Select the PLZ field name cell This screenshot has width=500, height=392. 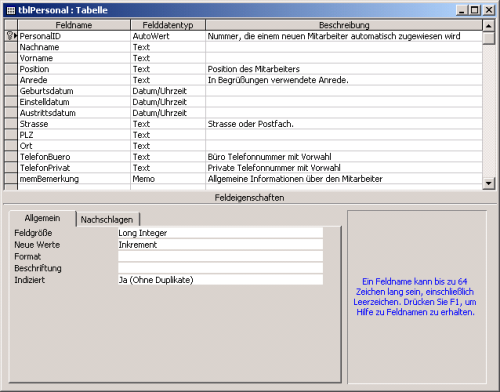point(74,135)
